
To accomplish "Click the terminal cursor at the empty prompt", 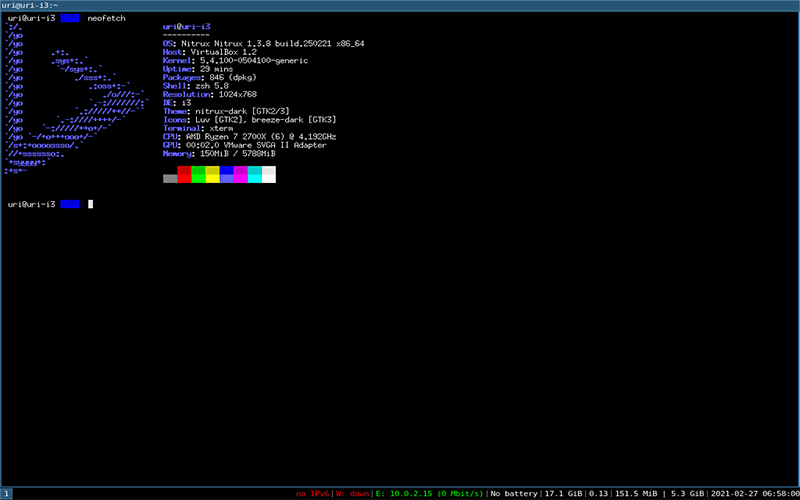I will [90, 204].
